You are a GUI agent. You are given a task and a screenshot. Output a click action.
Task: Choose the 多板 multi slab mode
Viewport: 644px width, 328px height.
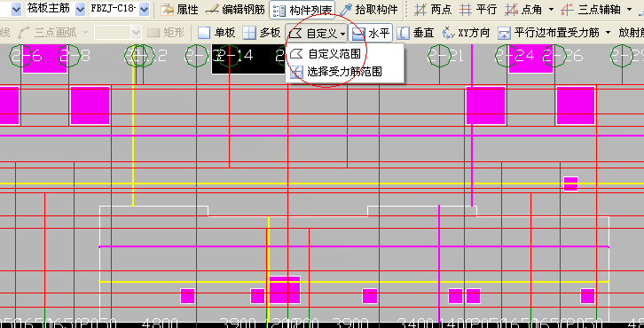[261, 33]
